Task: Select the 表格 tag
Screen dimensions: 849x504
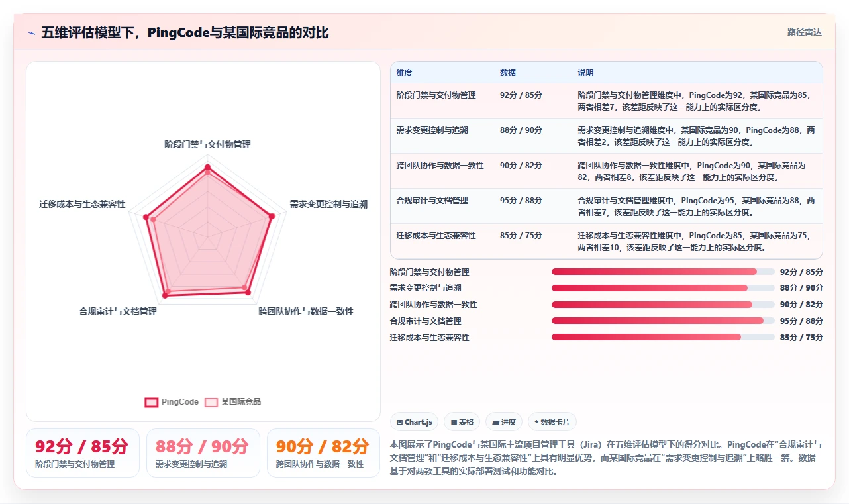Action: click(x=462, y=422)
